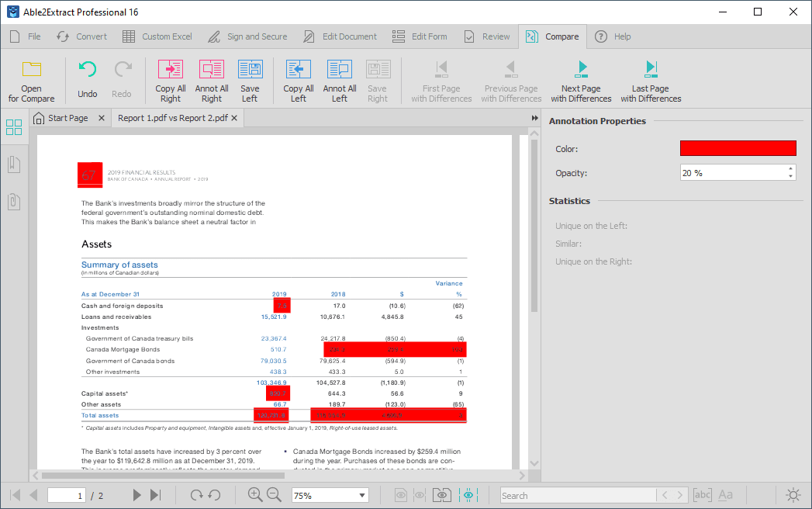Rotate page clockwise
Image resolution: width=812 pixels, height=509 pixels.
(x=196, y=495)
